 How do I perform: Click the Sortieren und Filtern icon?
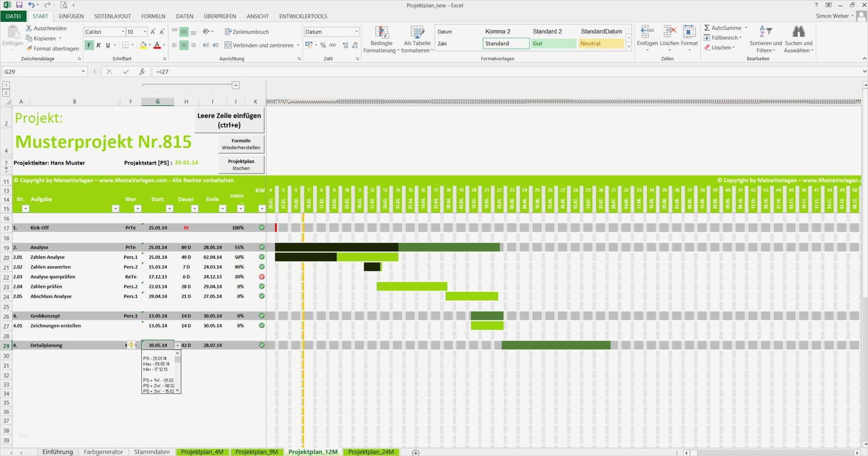[765, 32]
